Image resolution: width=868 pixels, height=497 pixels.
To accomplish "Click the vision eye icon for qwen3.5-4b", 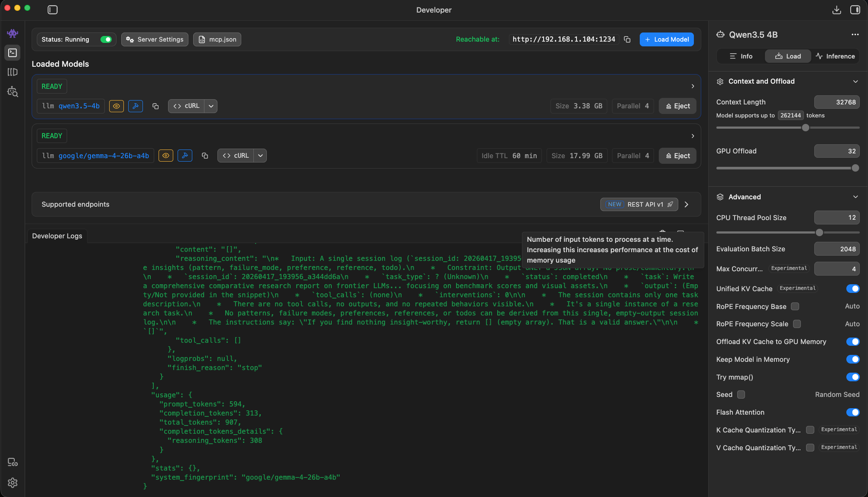I will point(117,106).
